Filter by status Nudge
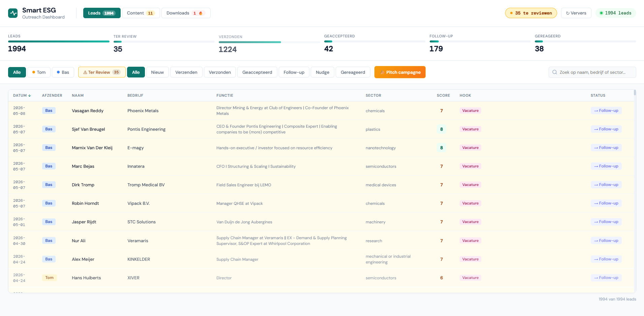This screenshot has width=644, height=316. 323,72
